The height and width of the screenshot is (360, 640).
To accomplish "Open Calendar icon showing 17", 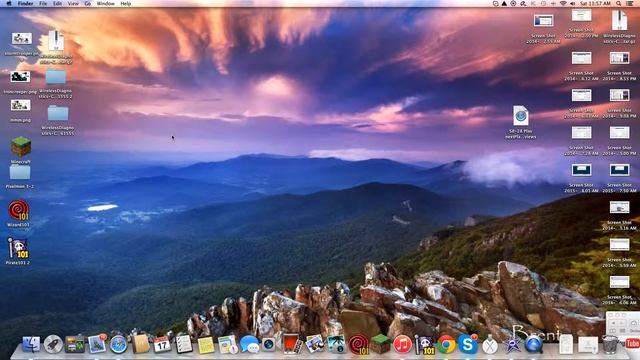I will coord(162,345).
